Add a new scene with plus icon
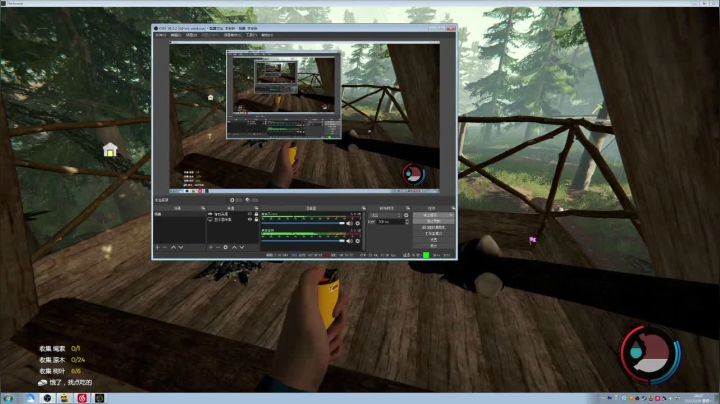 tap(158, 247)
